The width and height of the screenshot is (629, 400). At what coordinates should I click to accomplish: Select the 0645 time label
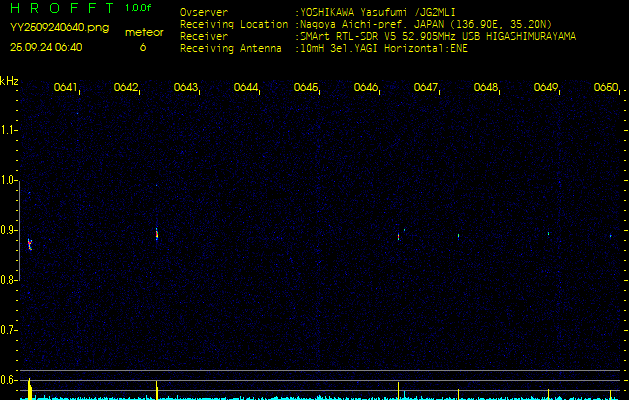[306, 87]
